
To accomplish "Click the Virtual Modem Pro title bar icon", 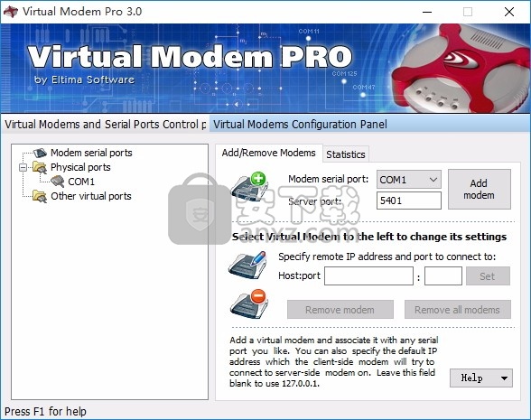I will coord(11,12).
